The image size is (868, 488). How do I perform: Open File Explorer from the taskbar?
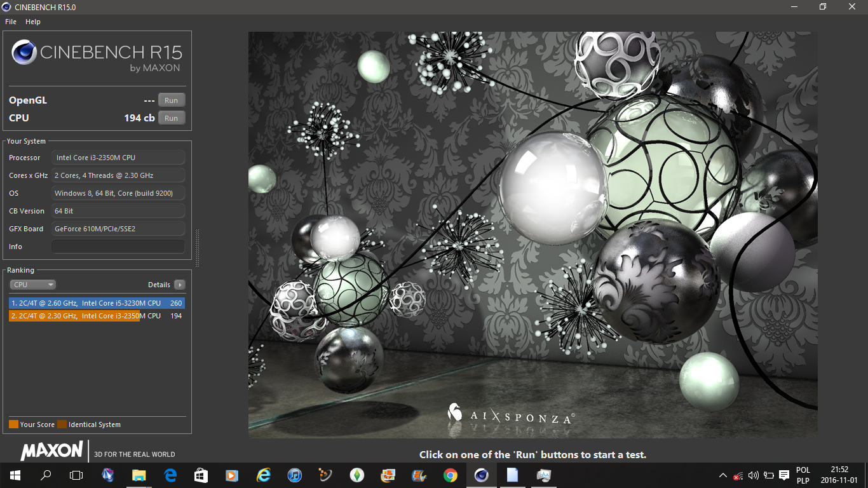139,475
